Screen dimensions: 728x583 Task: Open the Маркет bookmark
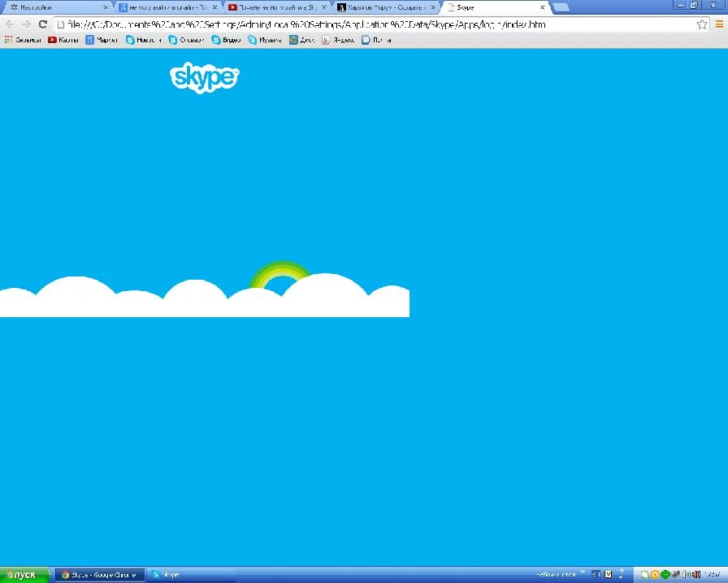(x=102, y=40)
